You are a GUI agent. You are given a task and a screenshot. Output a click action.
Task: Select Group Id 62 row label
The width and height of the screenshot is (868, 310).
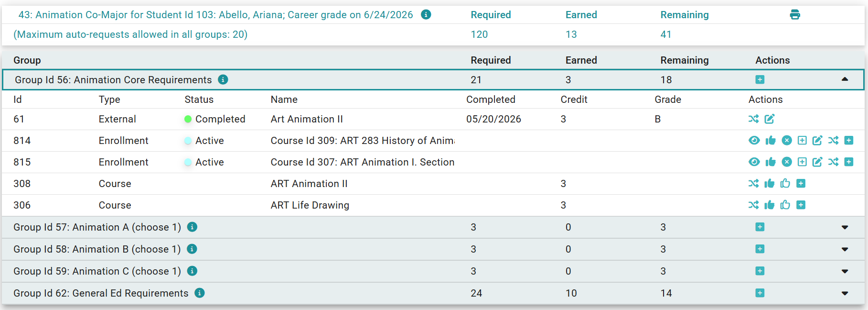[101, 293]
